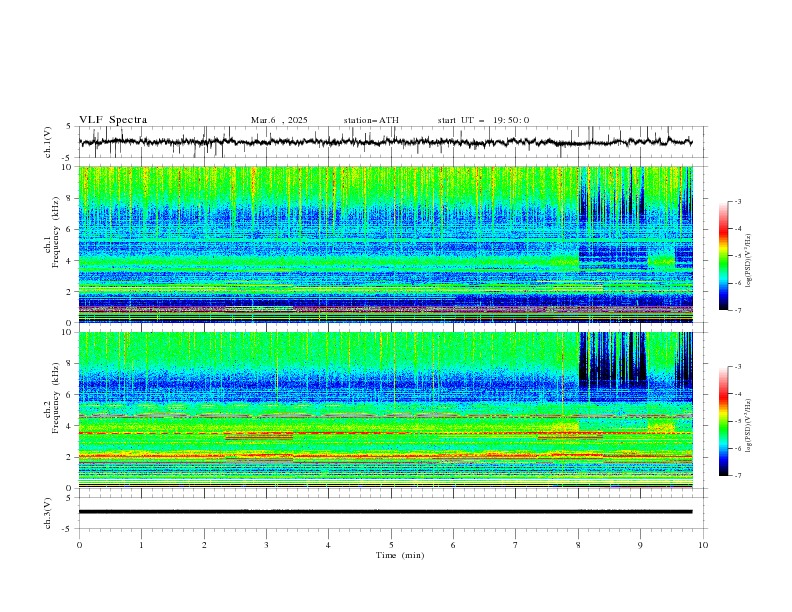
Task: Click upper colorbar label log(PSD)(V²/Hz)
Action: point(749,261)
